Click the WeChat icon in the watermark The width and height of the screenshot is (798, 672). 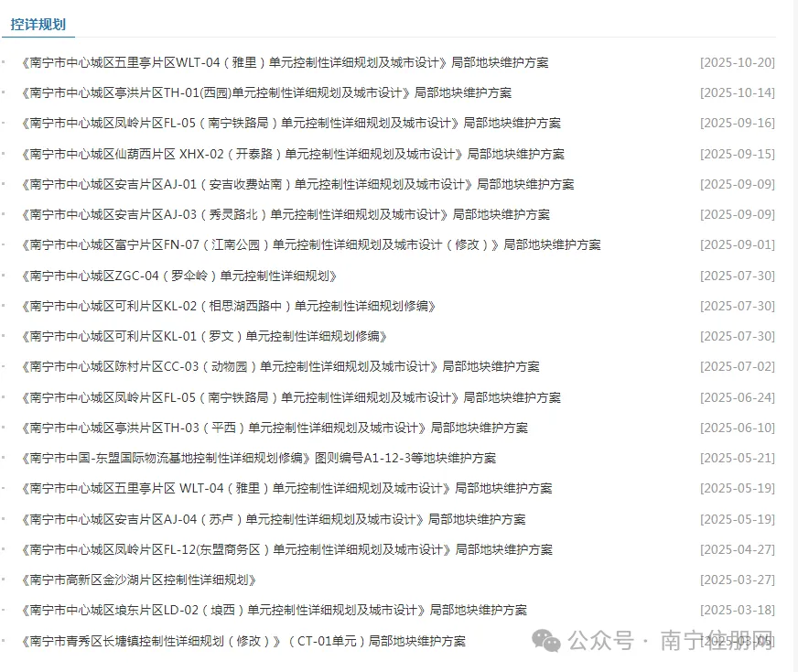point(547,643)
